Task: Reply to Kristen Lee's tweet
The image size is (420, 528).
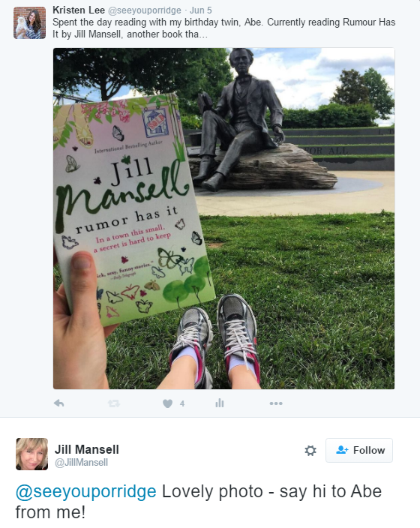Action: click(x=59, y=403)
